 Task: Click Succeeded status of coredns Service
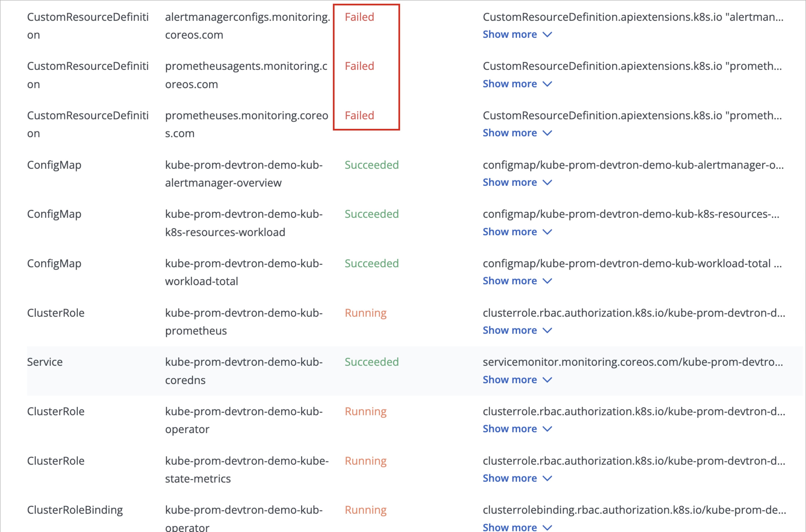coord(371,362)
